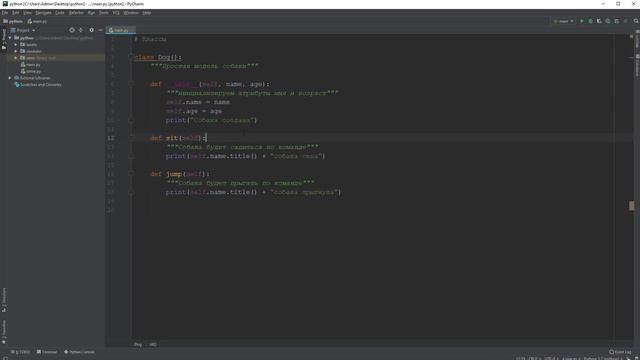Open Search Everywhere magnifier icon
Image resolution: width=640 pixels, height=360 pixels.
point(636,21)
